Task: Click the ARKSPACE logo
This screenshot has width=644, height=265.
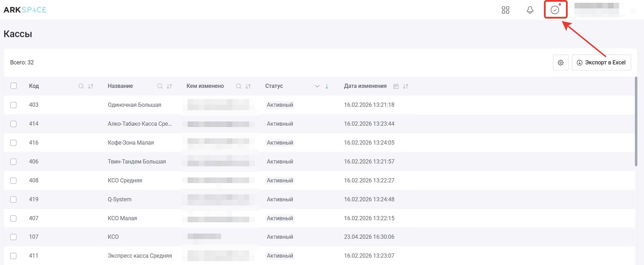Action: pos(25,10)
